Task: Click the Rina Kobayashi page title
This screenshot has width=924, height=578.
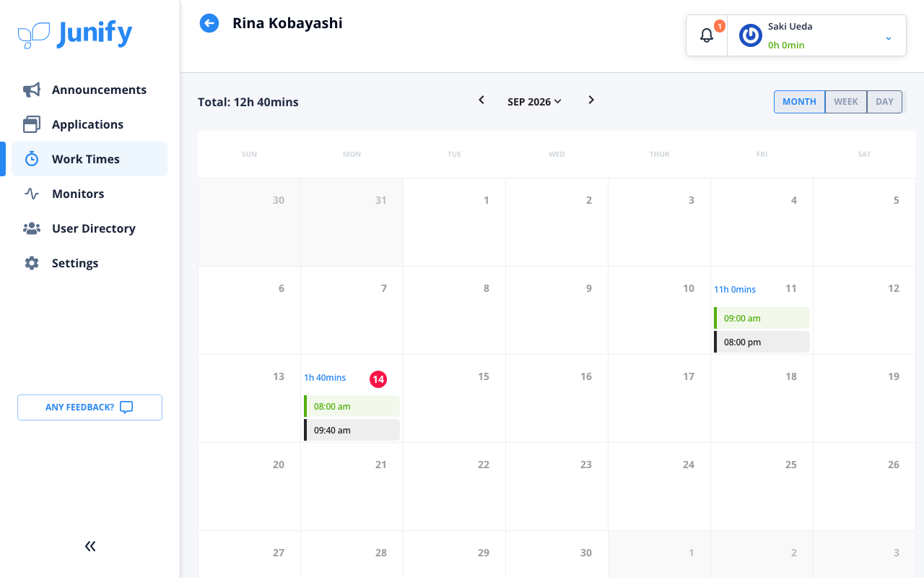Action: pos(287,23)
